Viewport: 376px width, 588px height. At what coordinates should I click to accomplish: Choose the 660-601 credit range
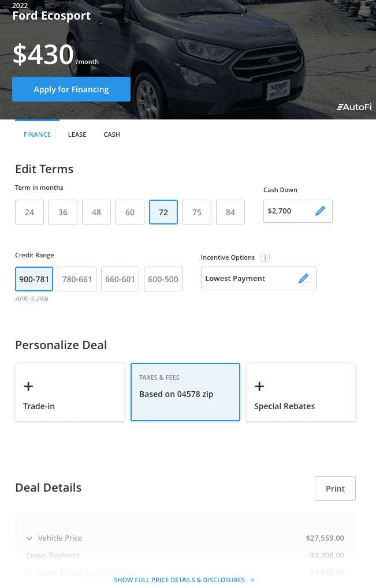[x=120, y=279]
